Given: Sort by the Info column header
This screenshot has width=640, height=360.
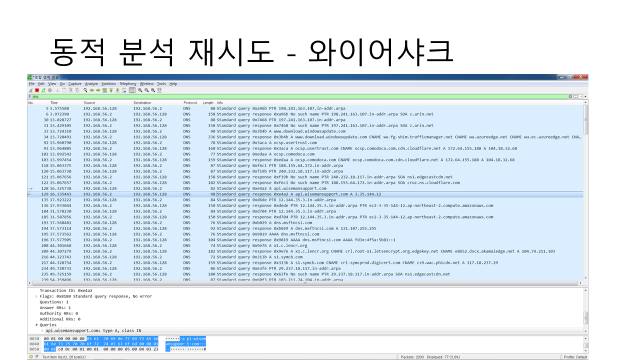Looking at the screenshot, I should 220,103.
